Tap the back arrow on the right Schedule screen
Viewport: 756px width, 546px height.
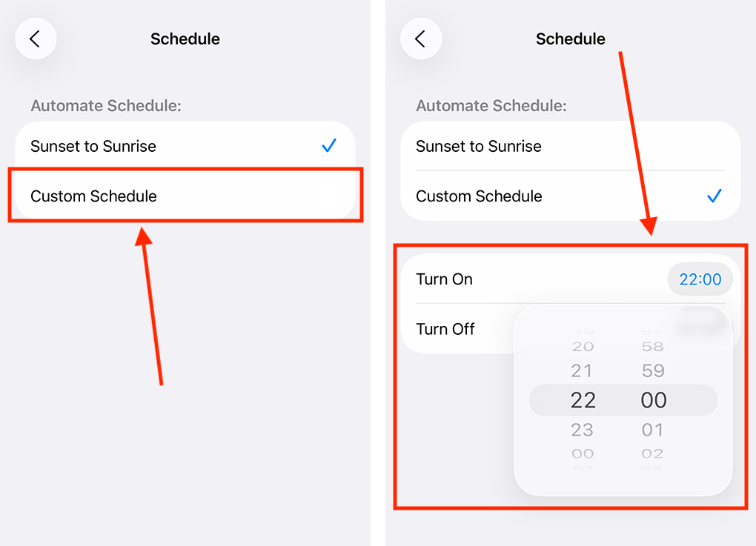(x=421, y=39)
